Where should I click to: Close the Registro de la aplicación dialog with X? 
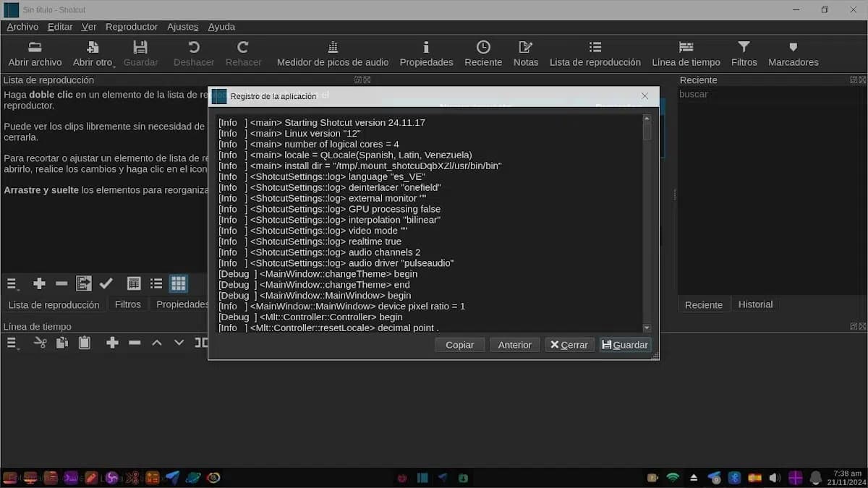[644, 96]
